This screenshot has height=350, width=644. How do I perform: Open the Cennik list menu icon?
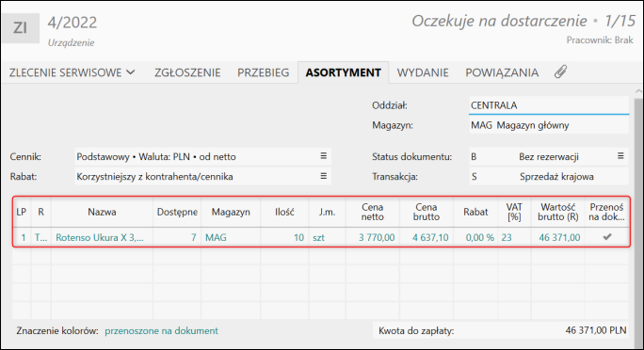[324, 156]
